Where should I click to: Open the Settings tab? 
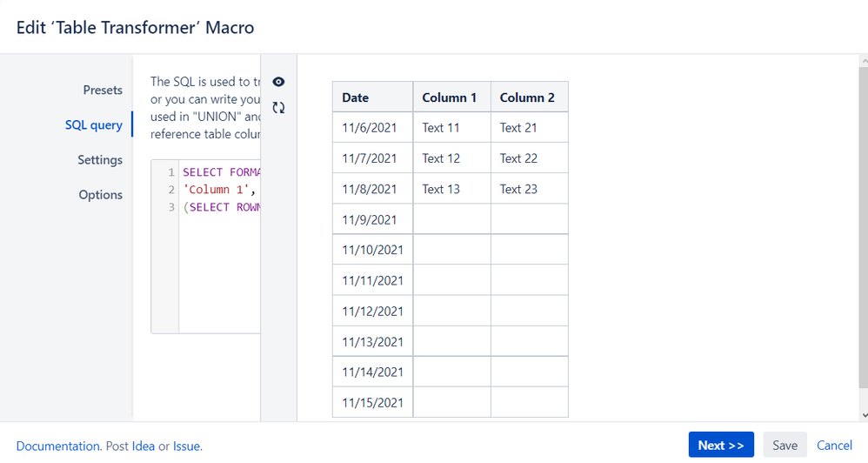[x=100, y=160]
